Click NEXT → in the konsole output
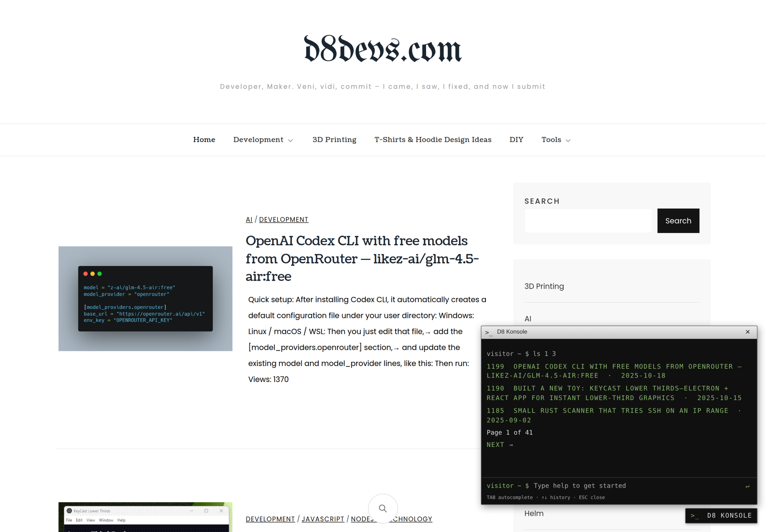 pos(500,445)
